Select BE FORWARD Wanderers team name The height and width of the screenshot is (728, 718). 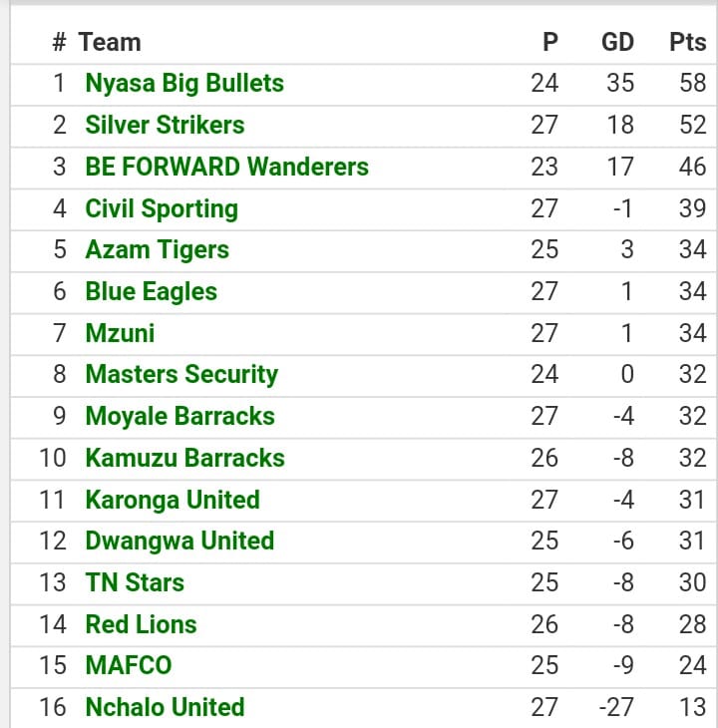(x=227, y=167)
